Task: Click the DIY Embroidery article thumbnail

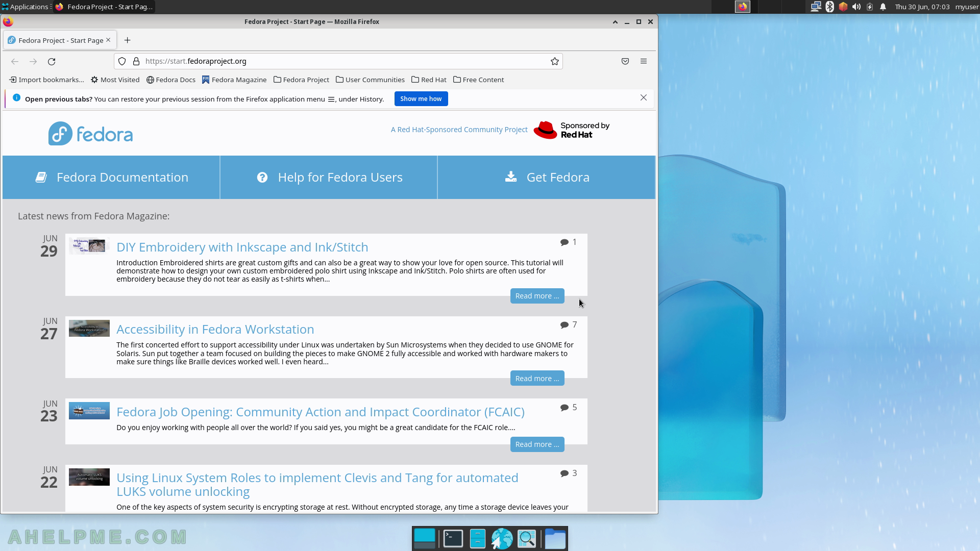Action: 89,246
